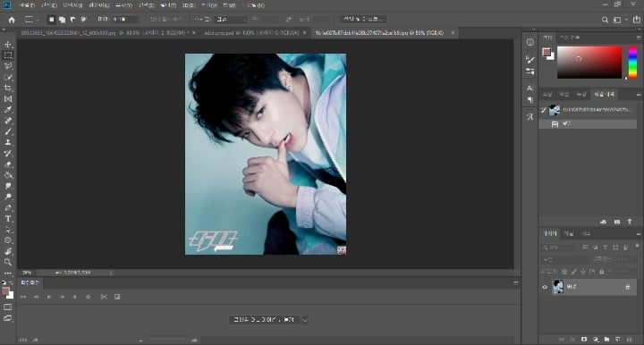Open the marquee tool preset picker

(x=31, y=20)
